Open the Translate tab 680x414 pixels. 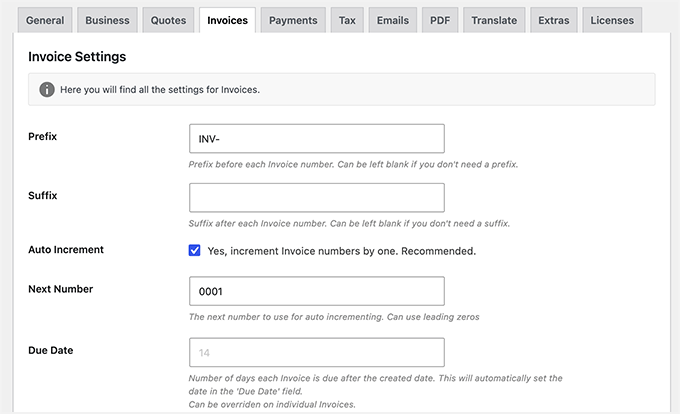coord(494,20)
